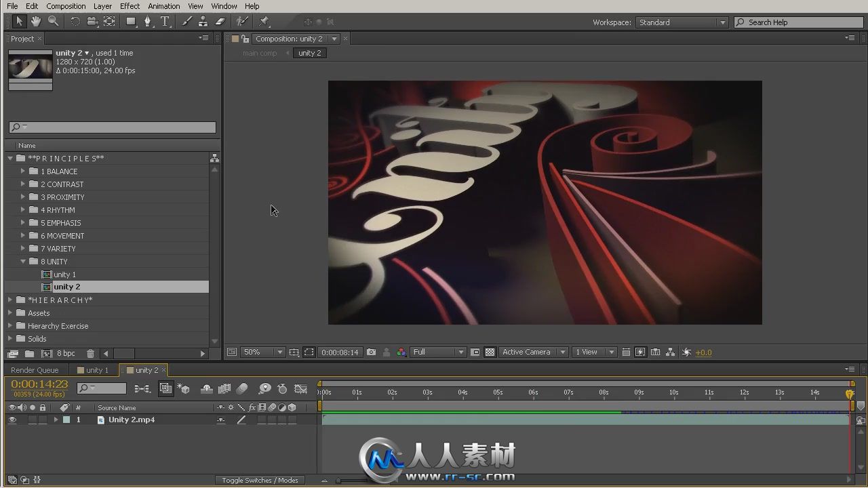Open the Full resolution dropdown
This screenshot has height=488, width=868.
coord(438,352)
